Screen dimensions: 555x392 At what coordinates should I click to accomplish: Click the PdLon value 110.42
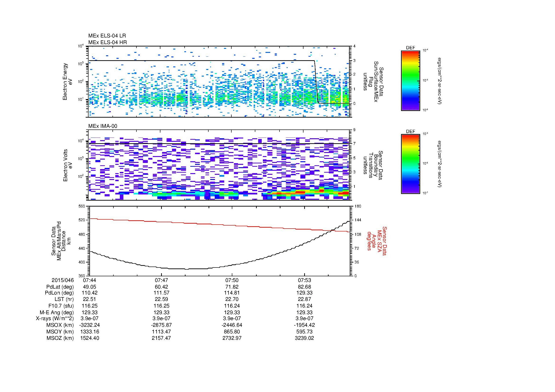pyautogui.click(x=89, y=293)
